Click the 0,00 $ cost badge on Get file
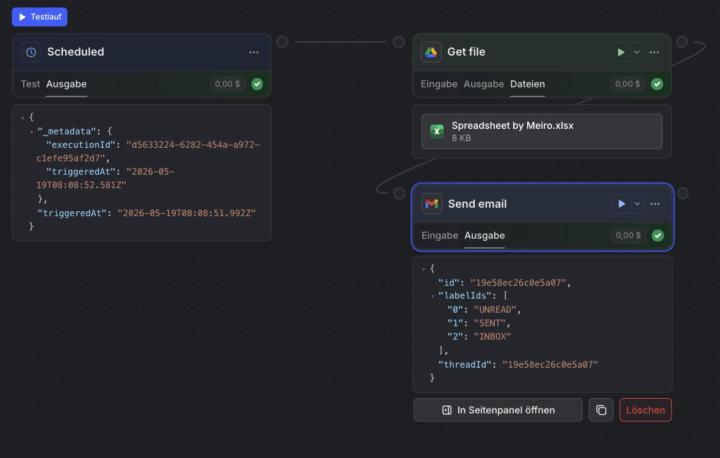Screen dimensions: 720x458 click(627, 84)
